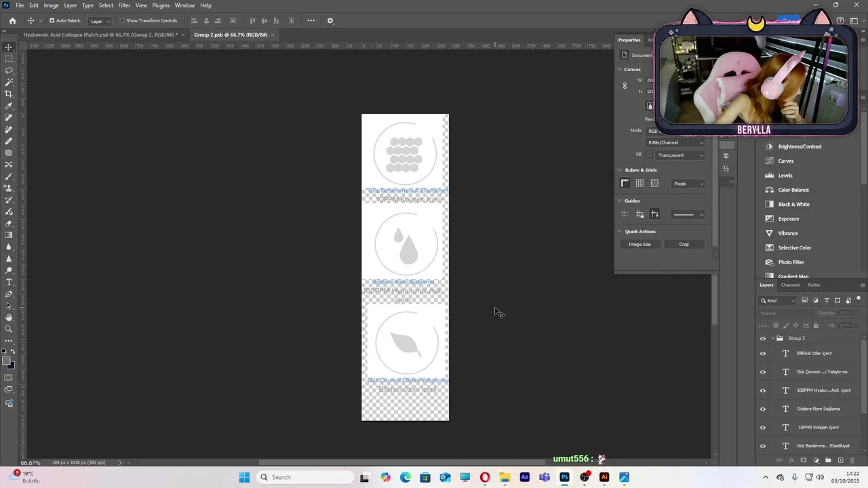Screen dimensions: 868x488
Task: Hide the Group 2 layer group
Action: (x=763, y=338)
